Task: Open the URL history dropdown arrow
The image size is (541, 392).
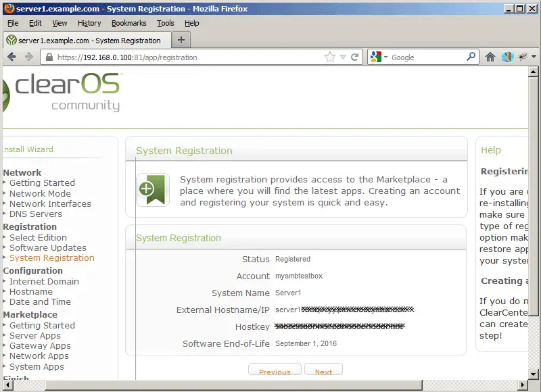Action: point(343,57)
